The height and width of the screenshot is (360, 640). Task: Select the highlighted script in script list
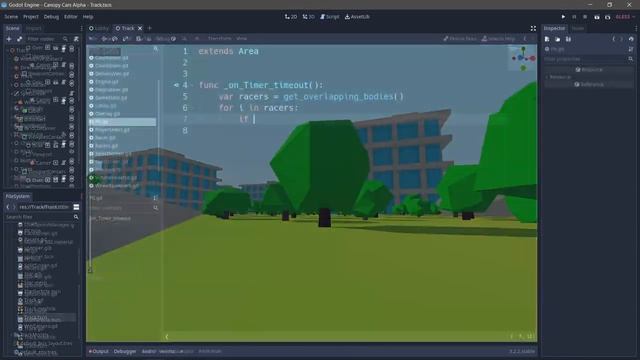tap(122, 122)
